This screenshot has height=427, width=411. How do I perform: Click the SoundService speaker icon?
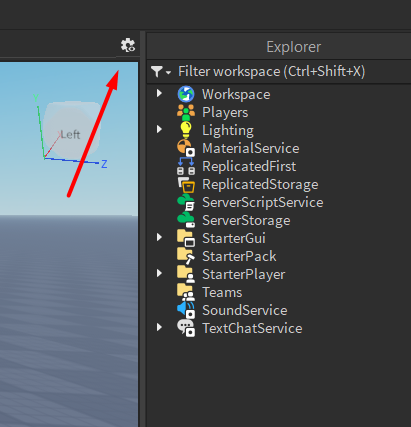click(186, 310)
